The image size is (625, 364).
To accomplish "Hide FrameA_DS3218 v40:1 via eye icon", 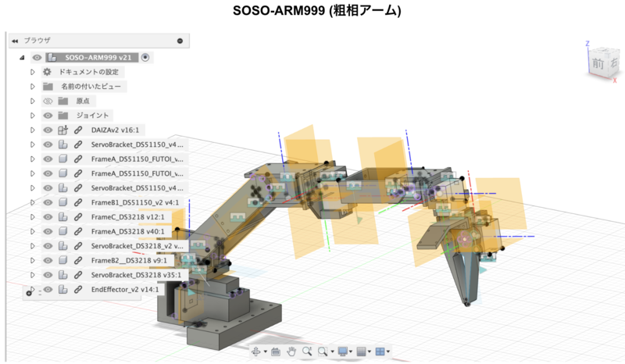I will click(x=48, y=231).
